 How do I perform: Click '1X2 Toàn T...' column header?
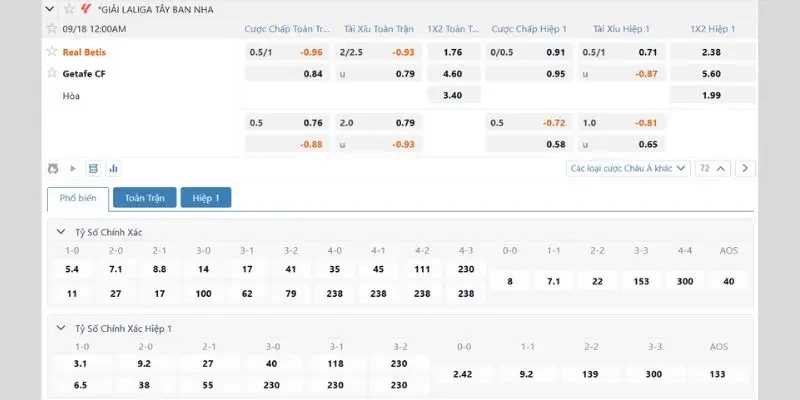click(x=454, y=29)
